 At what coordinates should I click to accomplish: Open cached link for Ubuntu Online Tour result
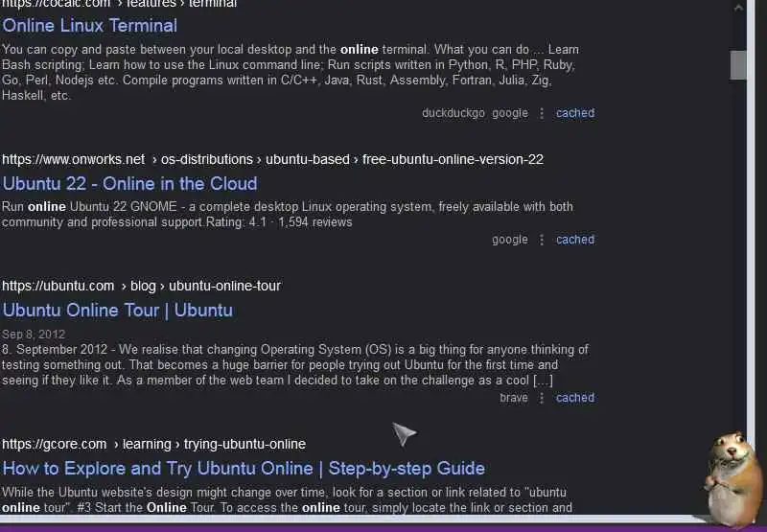[x=575, y=398]
